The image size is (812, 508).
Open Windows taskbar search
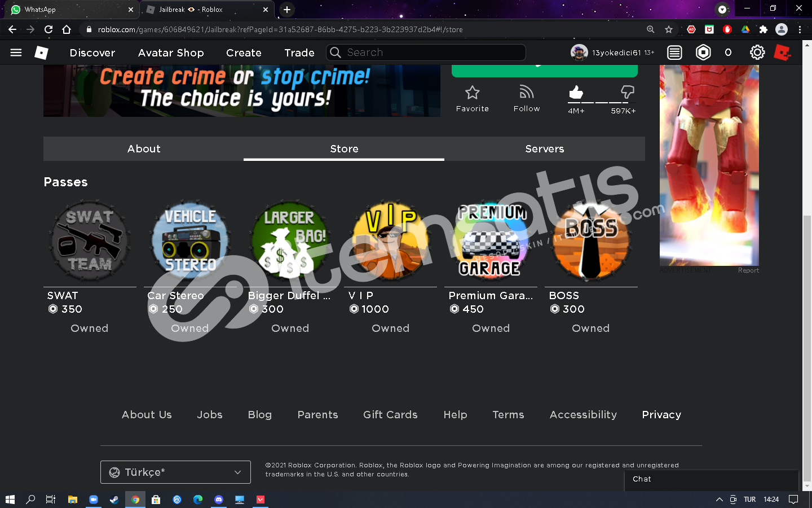tap(30, 500)
